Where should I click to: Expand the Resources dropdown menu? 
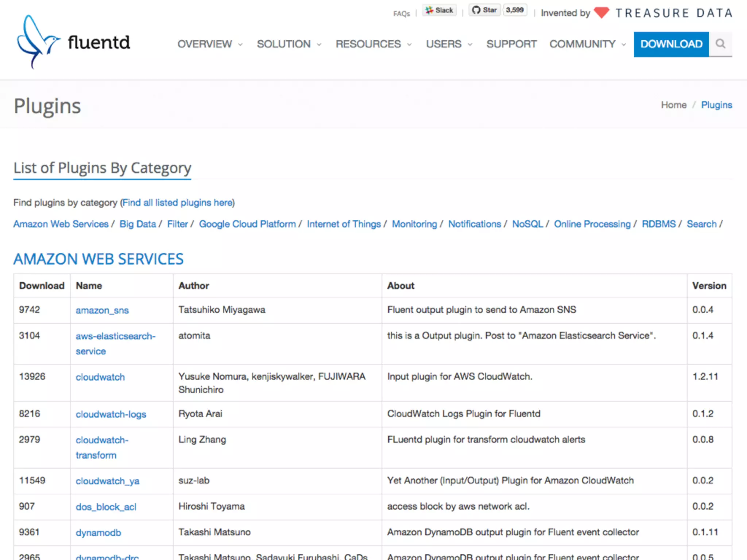pyautogui.click(x=373, y=44)
